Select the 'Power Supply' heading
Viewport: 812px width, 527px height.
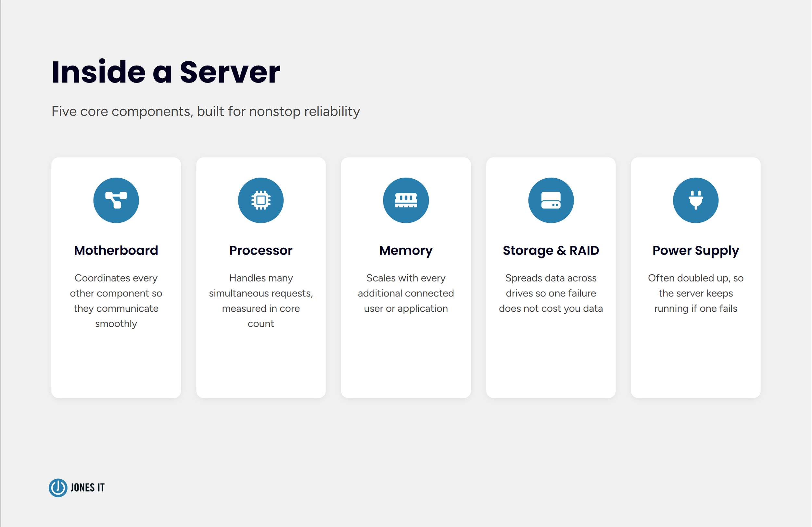[x=696, y=251]
